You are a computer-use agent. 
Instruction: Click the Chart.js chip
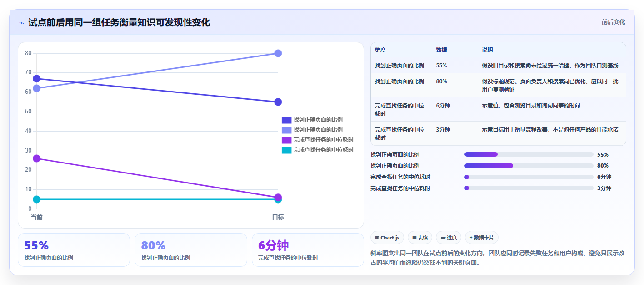387,238
